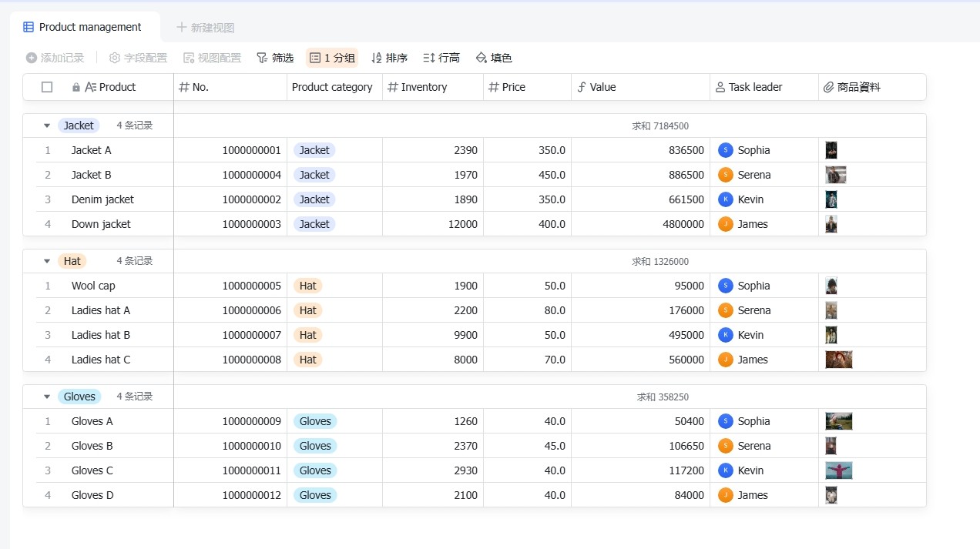Click the Inventory column header
Screen dimensions: 980x549
[433, 87]
